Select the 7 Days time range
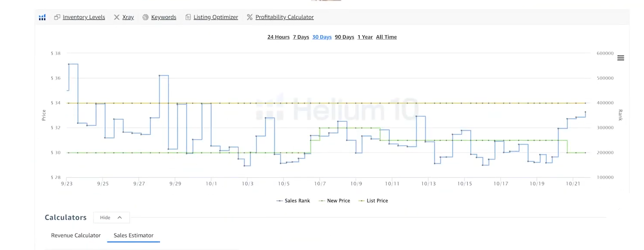The width and height of the screenshot is (644, 250). [301, 37]
